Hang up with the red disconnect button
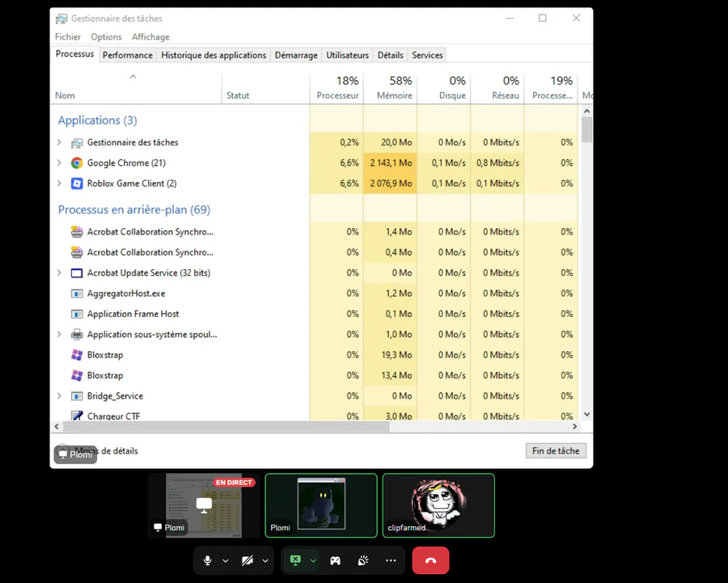This screenshot has height=583, width=728. [431, 560]
